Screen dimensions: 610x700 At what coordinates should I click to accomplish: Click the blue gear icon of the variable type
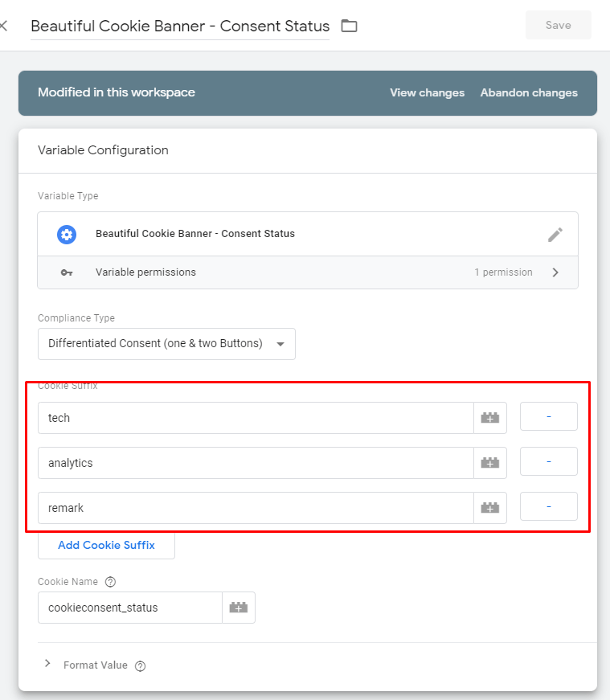(x=67, y=235)
